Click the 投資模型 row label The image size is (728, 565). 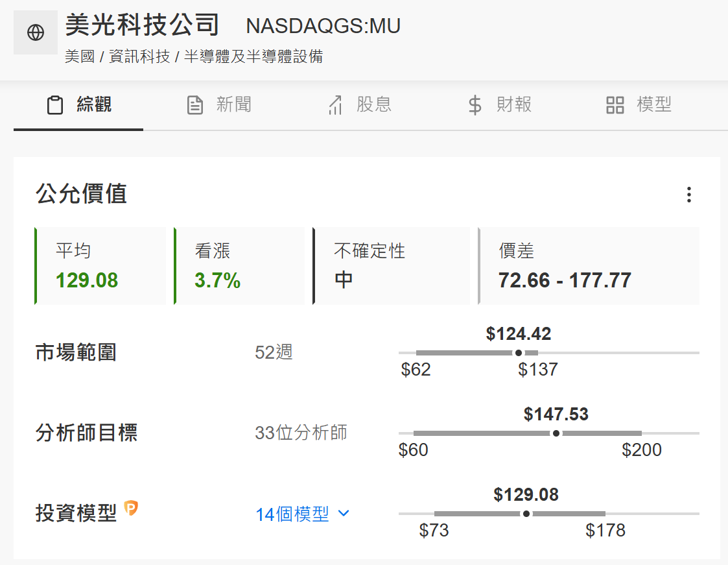pyautogui.click(x=76, y=513)
